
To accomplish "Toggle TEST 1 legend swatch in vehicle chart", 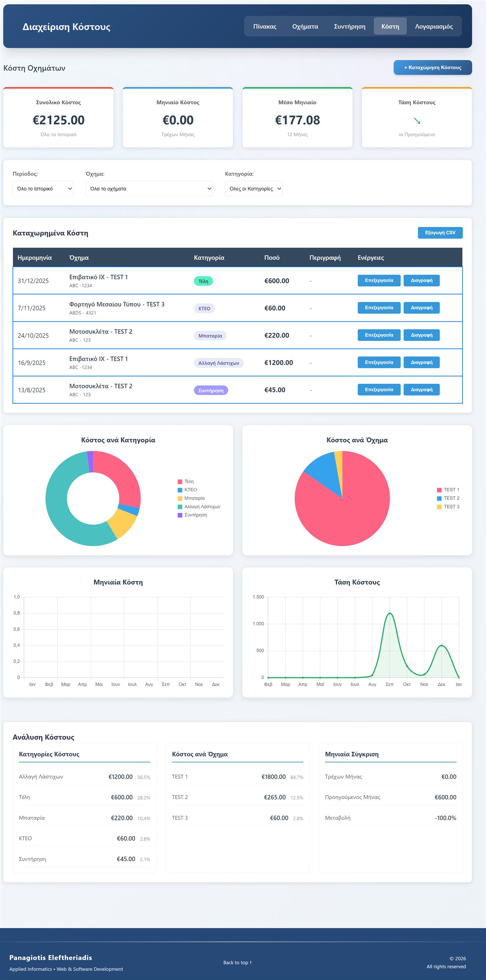I will tap(439, 490).
